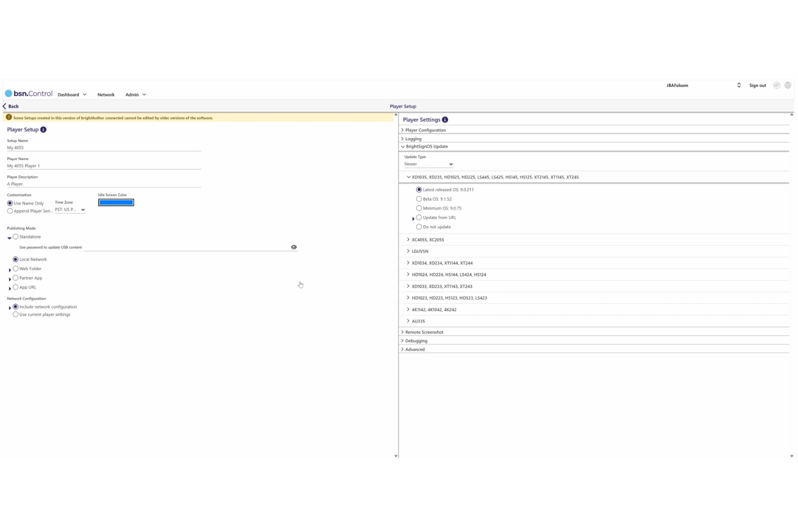Image resolution: width=798 pixels, height=532 pixels.
Task: Collapse the XD1035, XD235 model group
Action: (408, 177)
